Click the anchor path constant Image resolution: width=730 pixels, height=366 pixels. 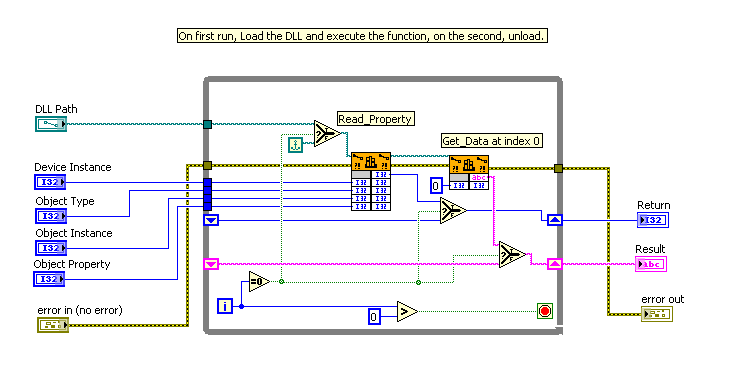pyautogui.click(x=295, y=145)
